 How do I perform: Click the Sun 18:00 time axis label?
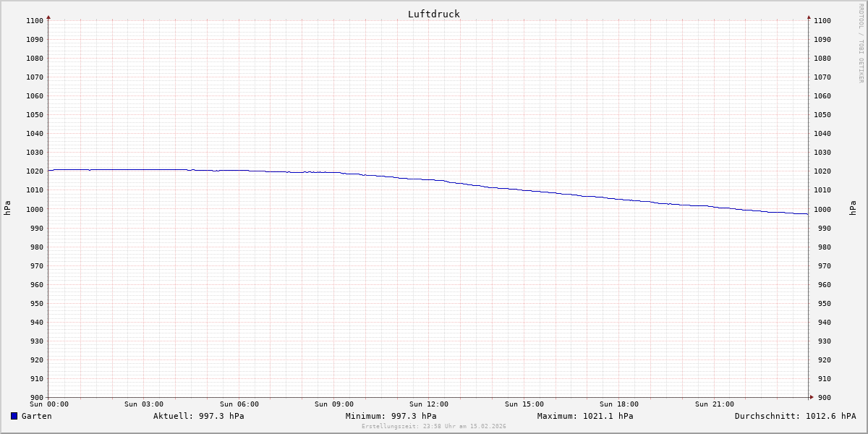point(619,404)
